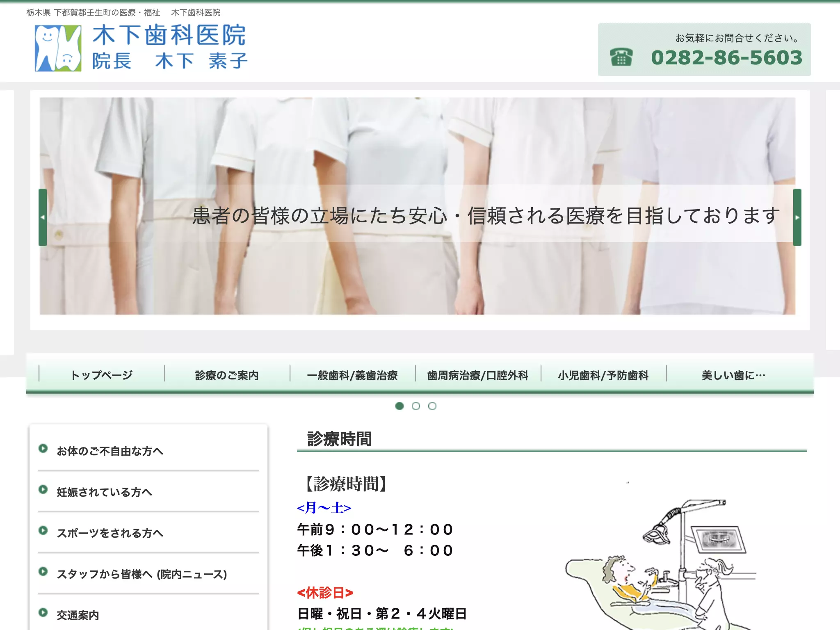Click the blue <月〜土> label
This screenshot has height=630, width=840.
[324, 508]
